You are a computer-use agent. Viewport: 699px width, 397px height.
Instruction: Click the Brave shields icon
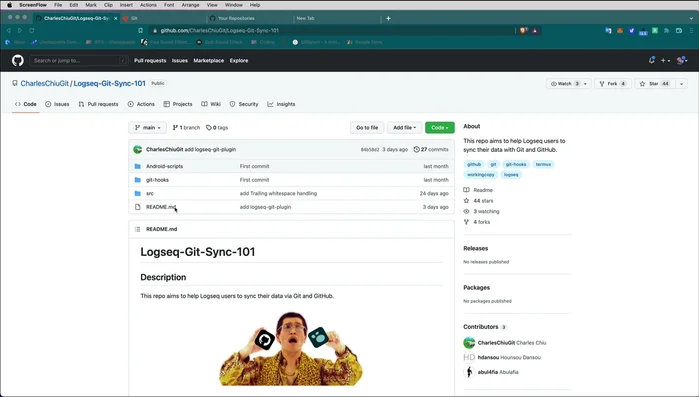click(523, 30)
